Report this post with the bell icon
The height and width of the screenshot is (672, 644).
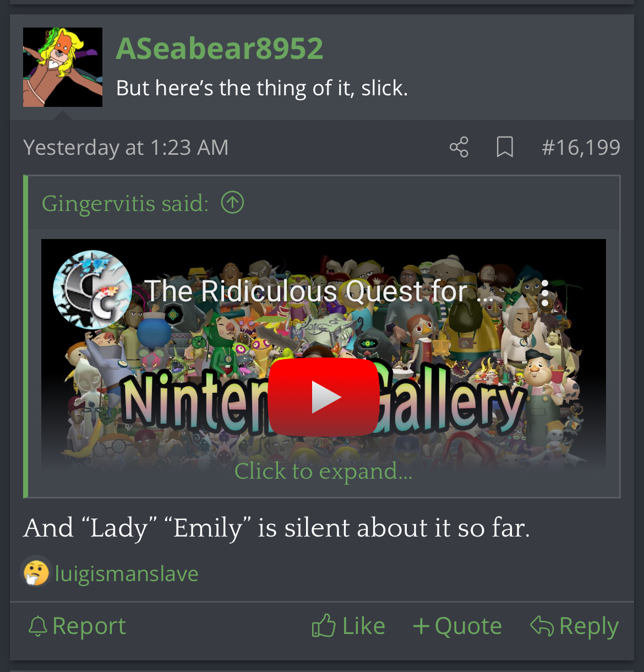pos(77,626)
